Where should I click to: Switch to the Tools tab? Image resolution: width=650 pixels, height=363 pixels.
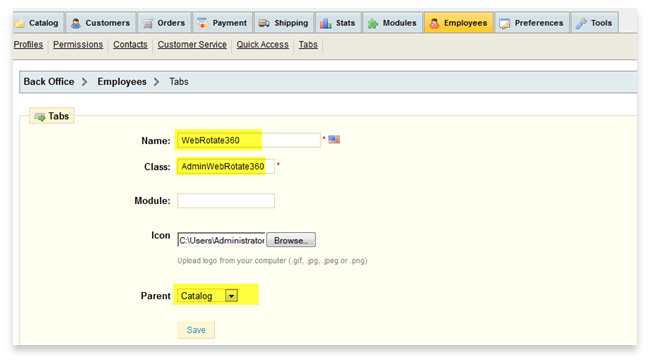[x=594, y=22]
